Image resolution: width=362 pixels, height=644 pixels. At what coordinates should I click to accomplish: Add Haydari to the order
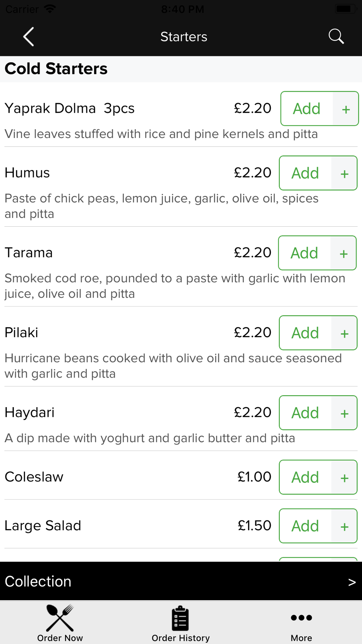305,413
